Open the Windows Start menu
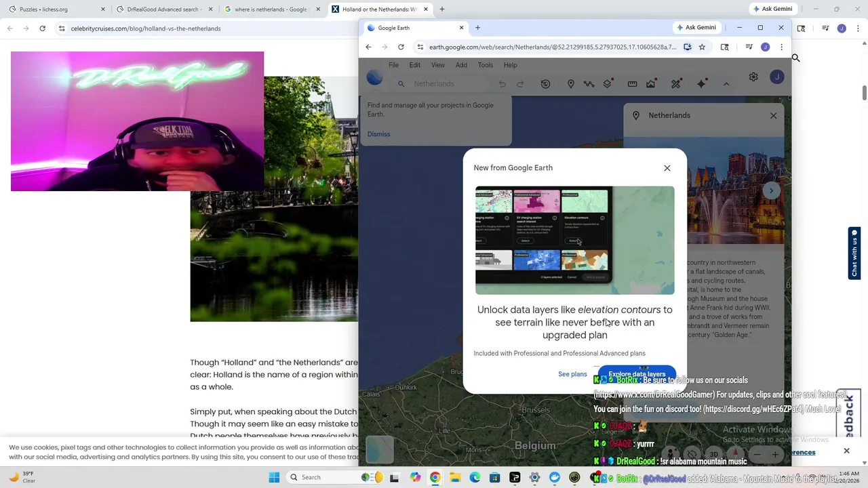This screenshot has height=488, width=868. pos(274,477)
